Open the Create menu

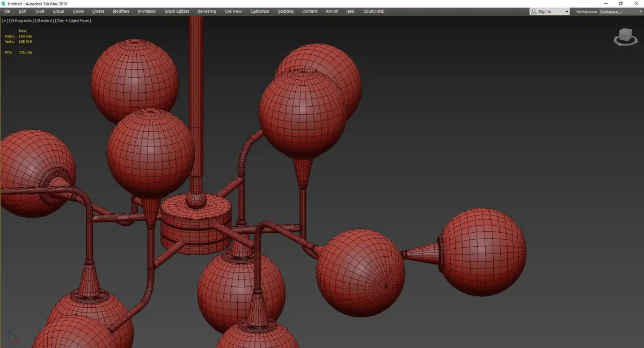pos(98,11)
